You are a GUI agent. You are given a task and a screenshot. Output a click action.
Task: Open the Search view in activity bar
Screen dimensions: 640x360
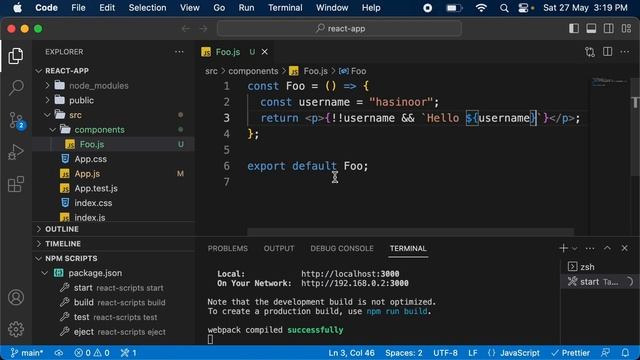pos(16,87)
